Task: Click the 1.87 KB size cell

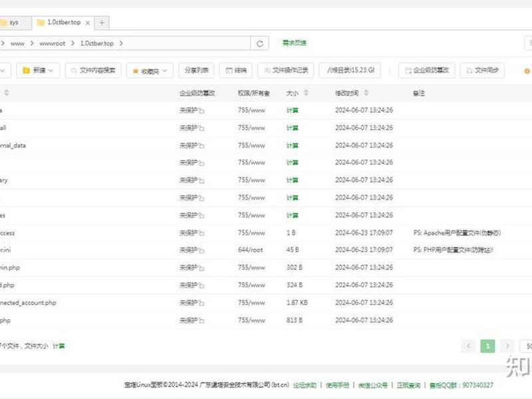Action: [297, 303]
